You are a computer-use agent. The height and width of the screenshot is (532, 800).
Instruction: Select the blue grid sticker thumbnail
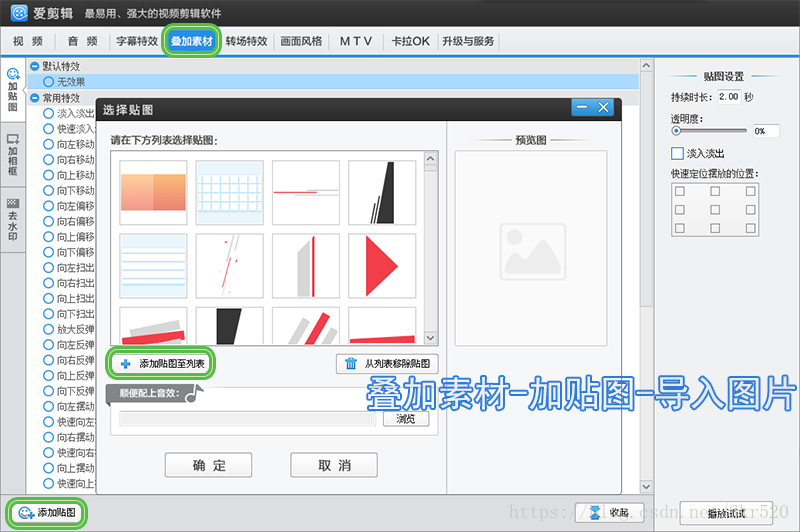click(230, 192)
